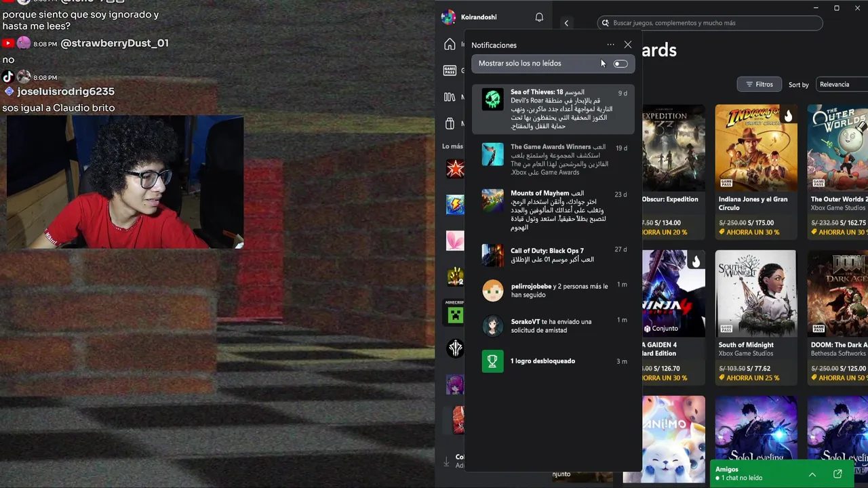
Task: Click the search magnifier icon
Action: pyautogui.click(x=605, y=23)
